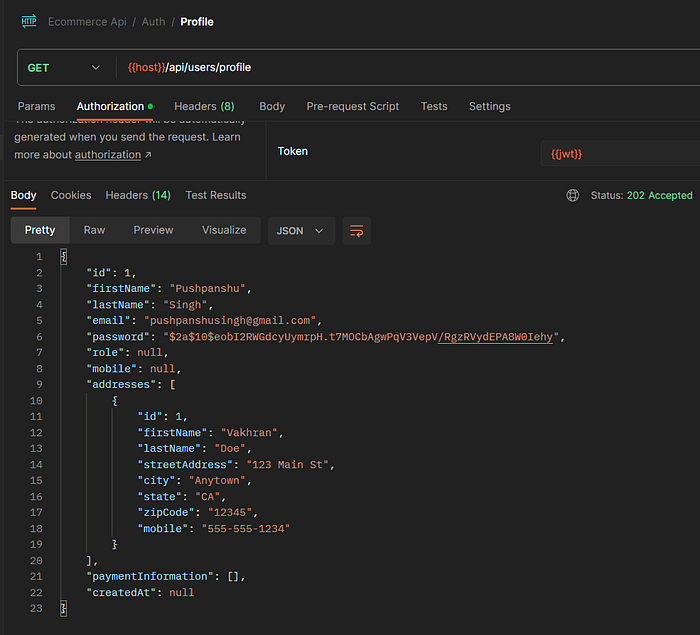The width and height of the screenshot is (700, 635).
Task: Select the Authorization tab
Action: [111, 107]
